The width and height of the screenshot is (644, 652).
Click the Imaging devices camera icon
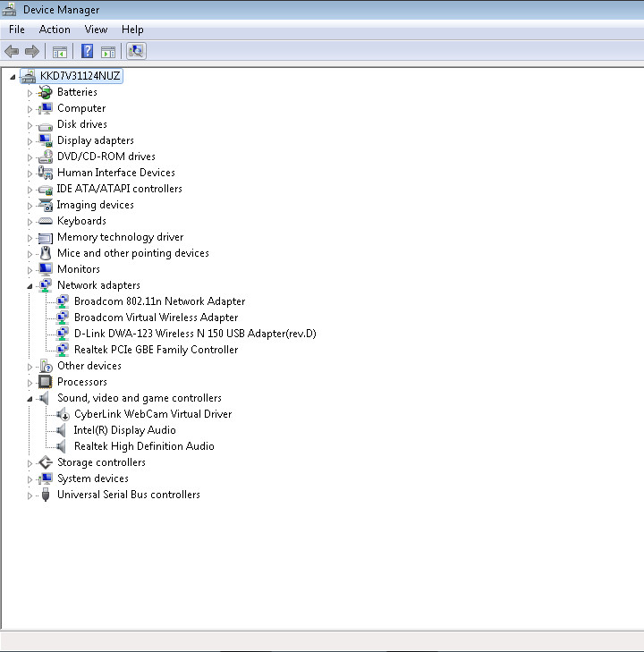point(46,205)
